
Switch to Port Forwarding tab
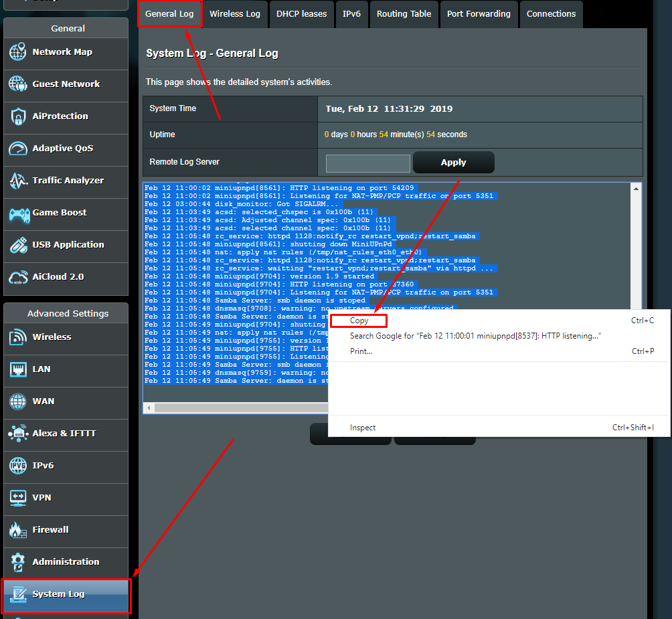pyautogui.click(x=479, y=14)
